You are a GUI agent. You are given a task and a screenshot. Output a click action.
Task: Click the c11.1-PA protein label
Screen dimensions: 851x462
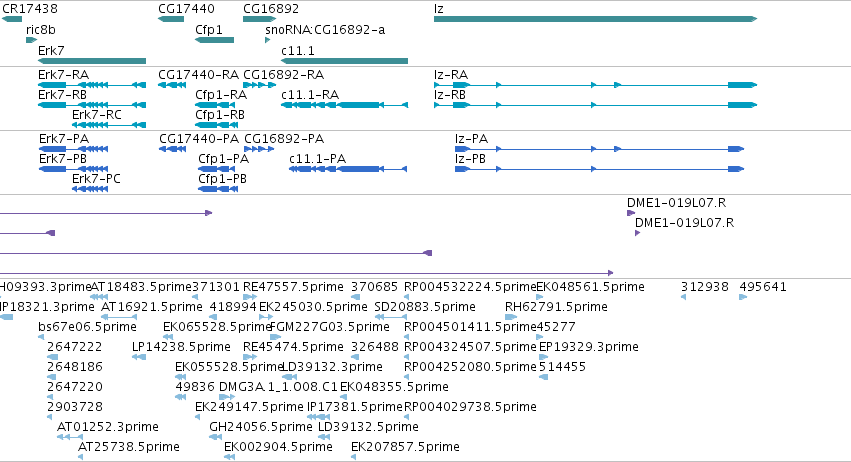[x=317, y=159]
